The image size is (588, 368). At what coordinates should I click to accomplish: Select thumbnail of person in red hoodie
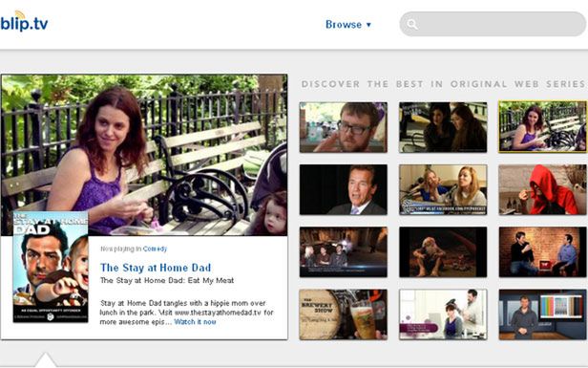(x=542, y=189)
